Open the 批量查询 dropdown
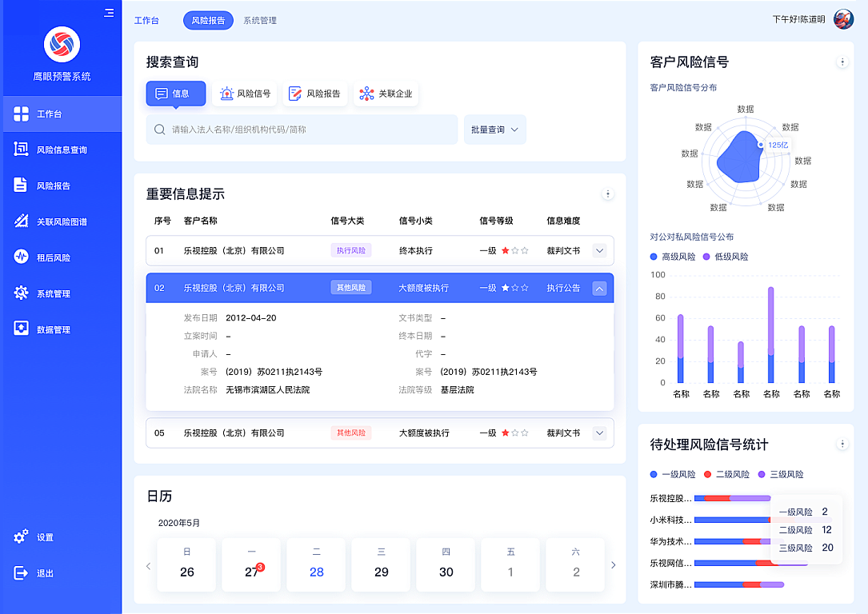The height and width of the screenshot is (614, 868). pos(494,130)
